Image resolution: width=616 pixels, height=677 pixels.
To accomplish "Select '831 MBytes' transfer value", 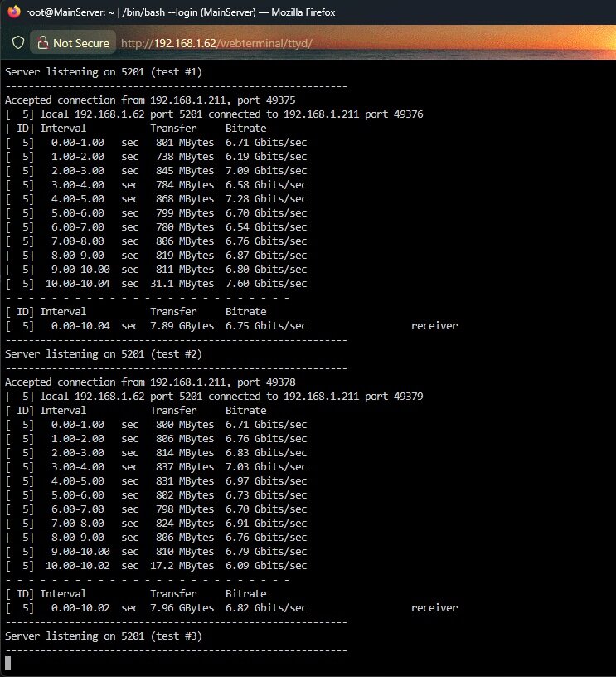I will click(185, 481).
